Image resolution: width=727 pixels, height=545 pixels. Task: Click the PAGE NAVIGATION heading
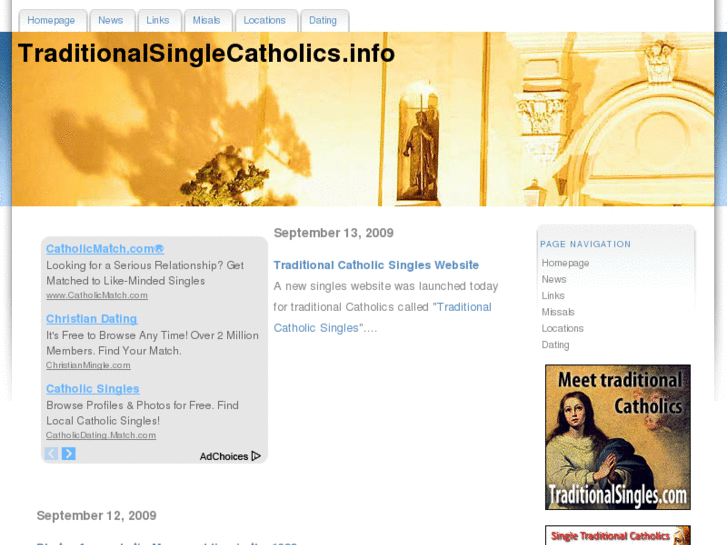[585, 244]
